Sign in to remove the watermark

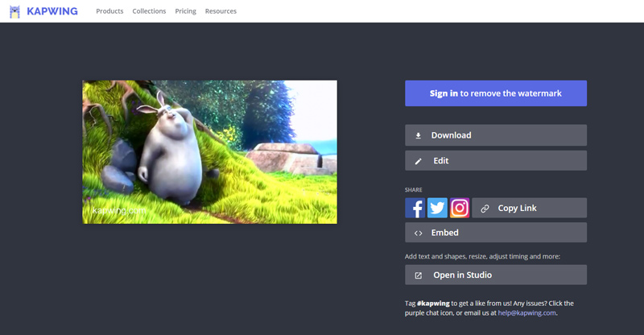495,93
